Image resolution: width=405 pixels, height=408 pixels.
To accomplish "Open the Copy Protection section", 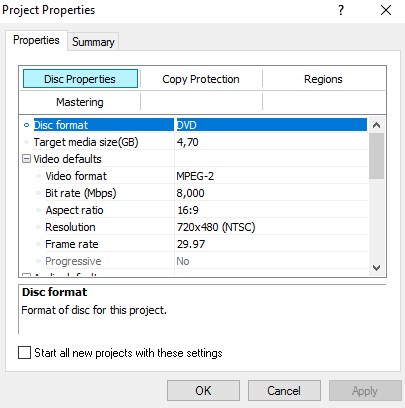I will 201,79.
